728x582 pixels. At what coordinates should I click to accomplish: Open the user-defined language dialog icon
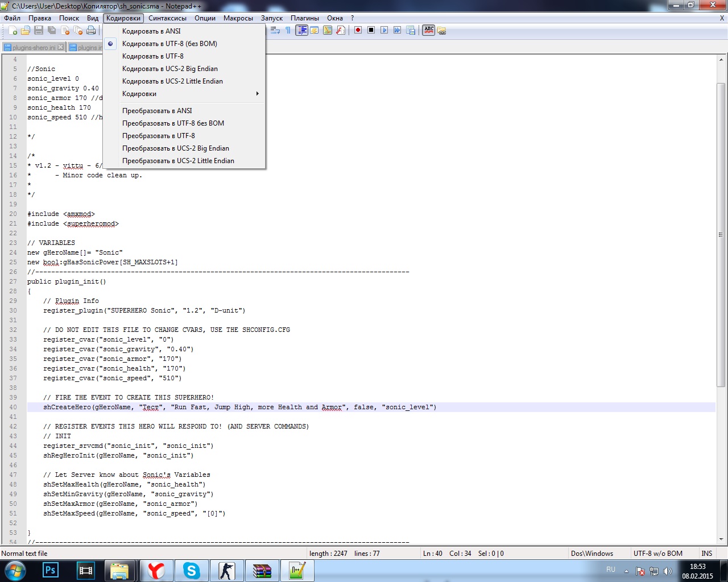(315, 30)
